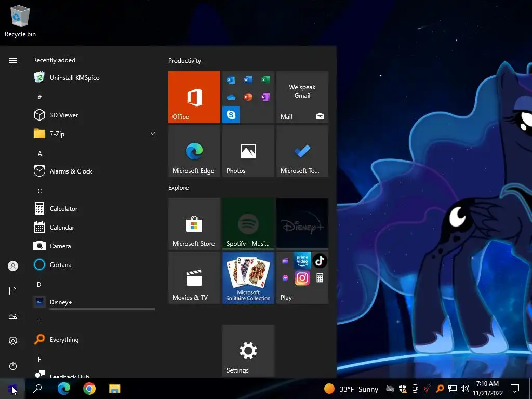This screenshot has height=399, width=532.
Task: Launch Everything from app list
Action: coord(95,339)
